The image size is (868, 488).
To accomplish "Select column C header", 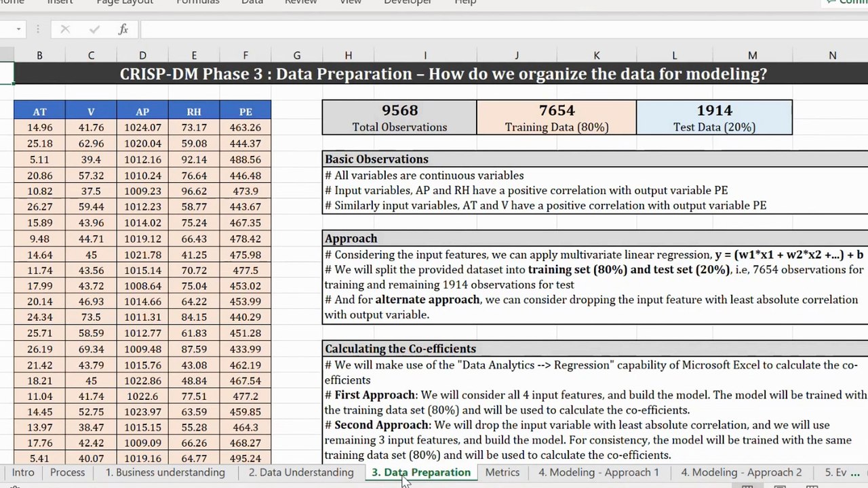I will [x=91, y=56].
